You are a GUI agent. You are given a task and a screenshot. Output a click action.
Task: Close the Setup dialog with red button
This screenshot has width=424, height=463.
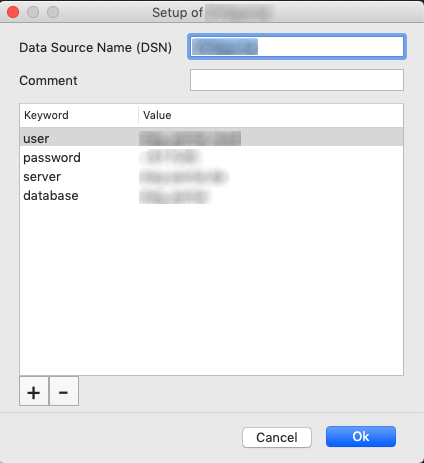(13, 12)
